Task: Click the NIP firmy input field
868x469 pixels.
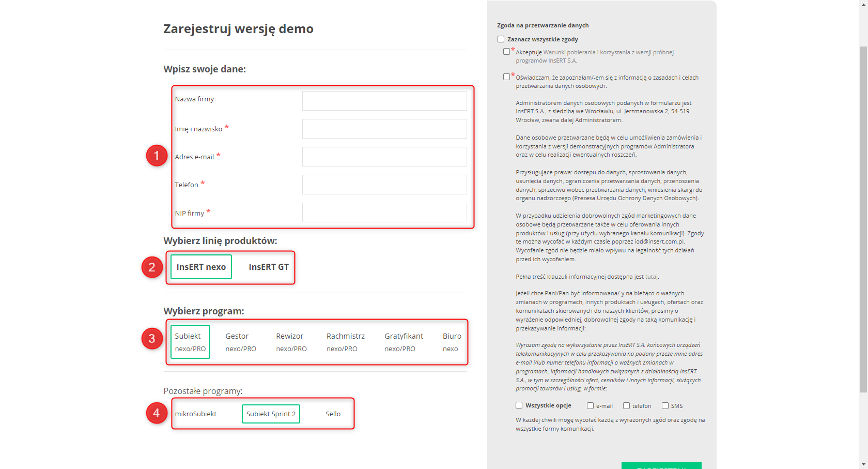Action: pyautogui.click(x=384, y=213)
